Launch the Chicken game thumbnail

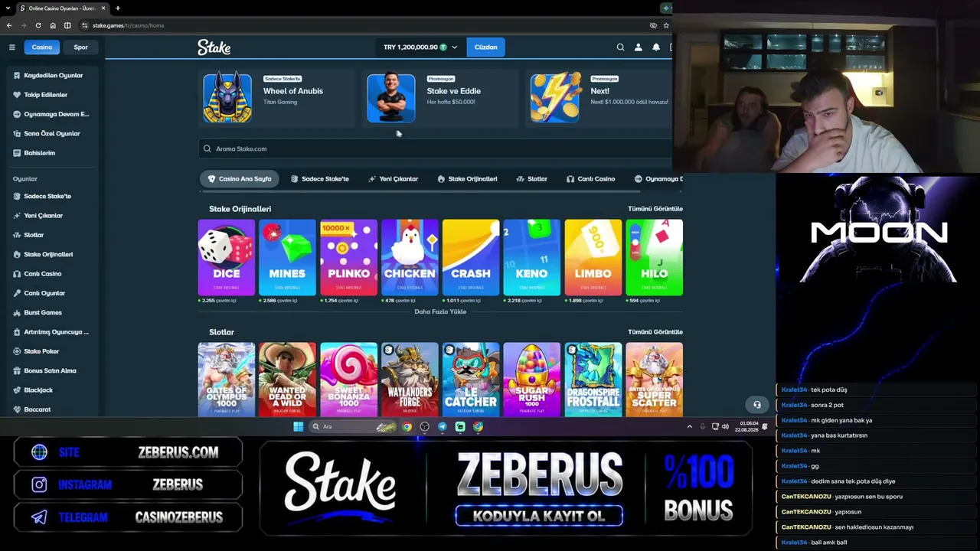(x=410, y=257)
